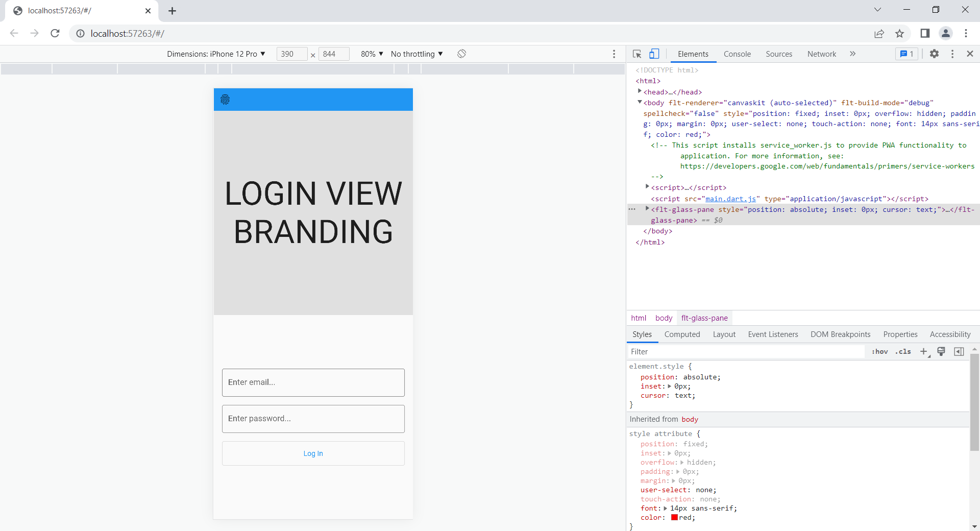
Task: Click the body link under Inherited from
Action: (x=690, y=419)
